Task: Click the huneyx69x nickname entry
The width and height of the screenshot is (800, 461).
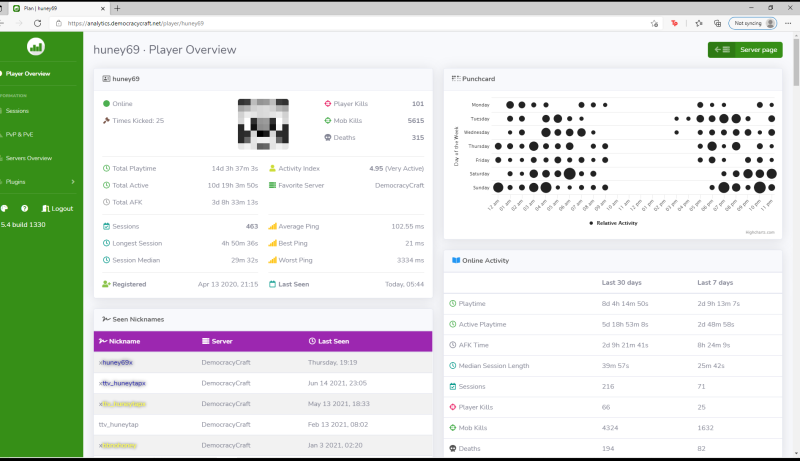Action: tap(116, 363)
